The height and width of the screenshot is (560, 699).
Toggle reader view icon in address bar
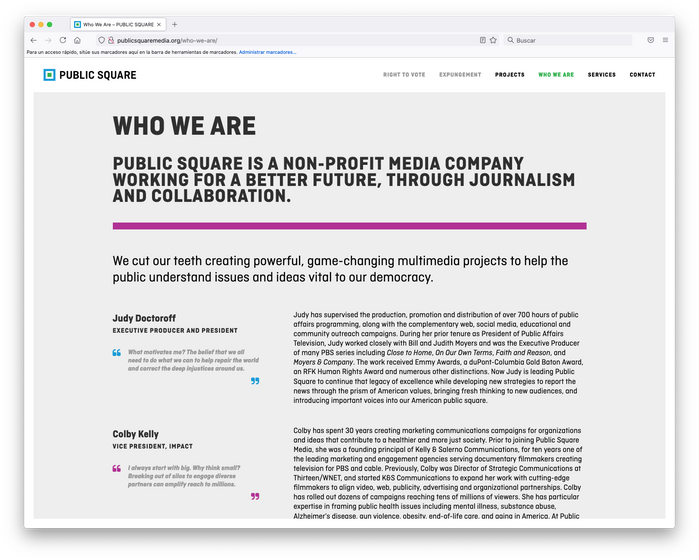pos(482,40)
